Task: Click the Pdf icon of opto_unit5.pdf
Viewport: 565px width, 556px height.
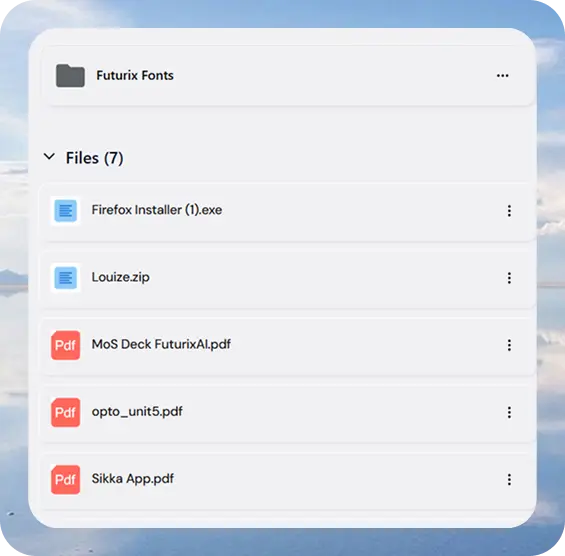Action: pyautogui.click(x=65, y=412)
